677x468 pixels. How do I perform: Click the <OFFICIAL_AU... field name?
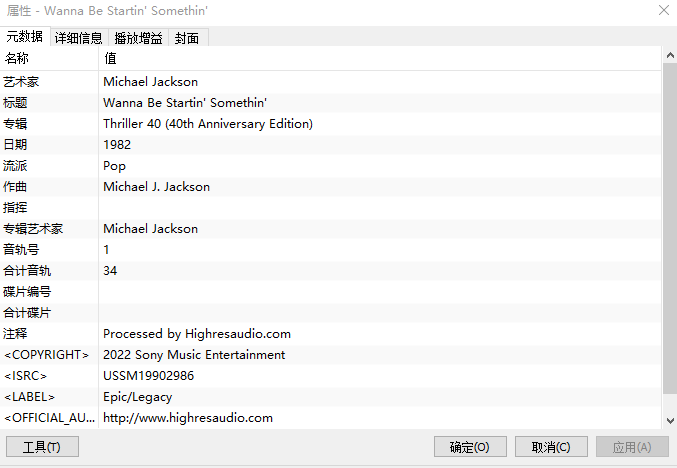pyautogui.click(x=49, y=418)
